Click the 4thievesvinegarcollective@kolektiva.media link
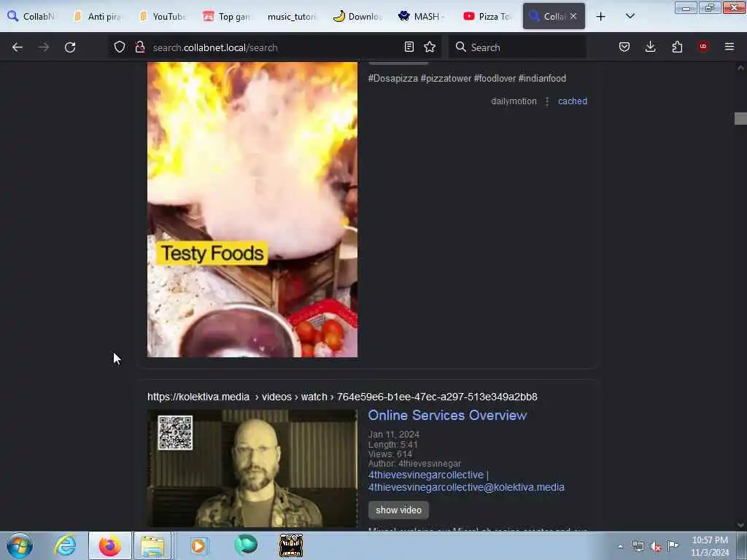The height and width of the screenshot is (560, 747). pyautogui.click(x=466, y=487)
